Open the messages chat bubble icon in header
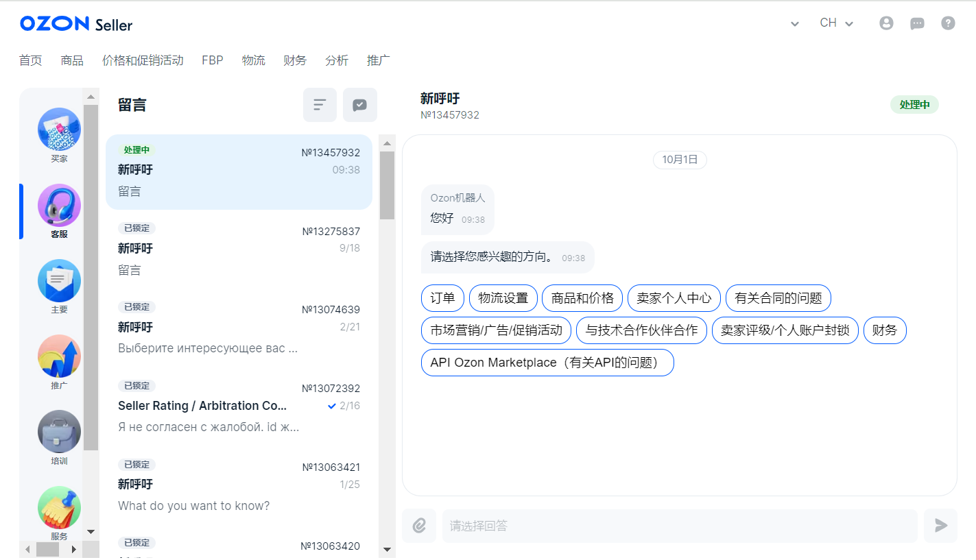976x560 pixels. pos(917,23)
